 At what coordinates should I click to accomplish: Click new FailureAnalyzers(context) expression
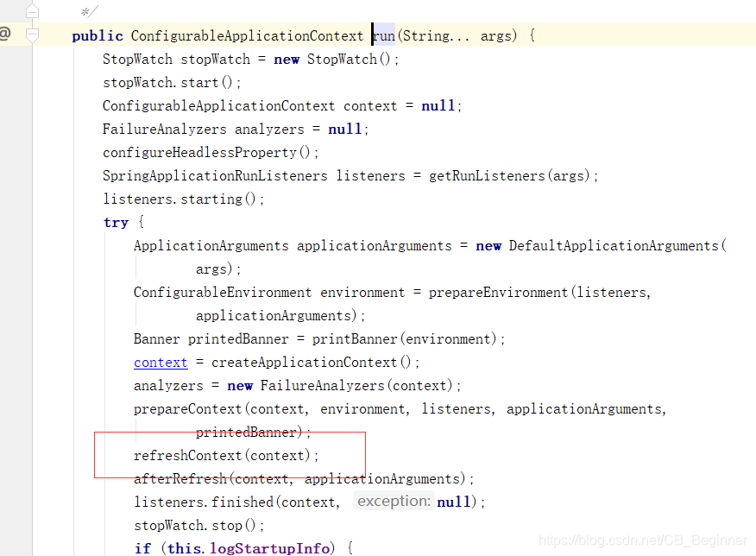pos(340,386)
